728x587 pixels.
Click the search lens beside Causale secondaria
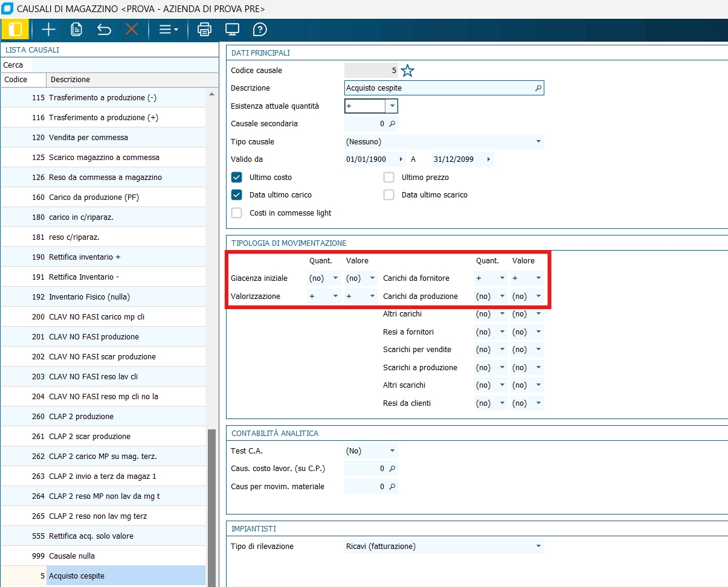[391, 124]
